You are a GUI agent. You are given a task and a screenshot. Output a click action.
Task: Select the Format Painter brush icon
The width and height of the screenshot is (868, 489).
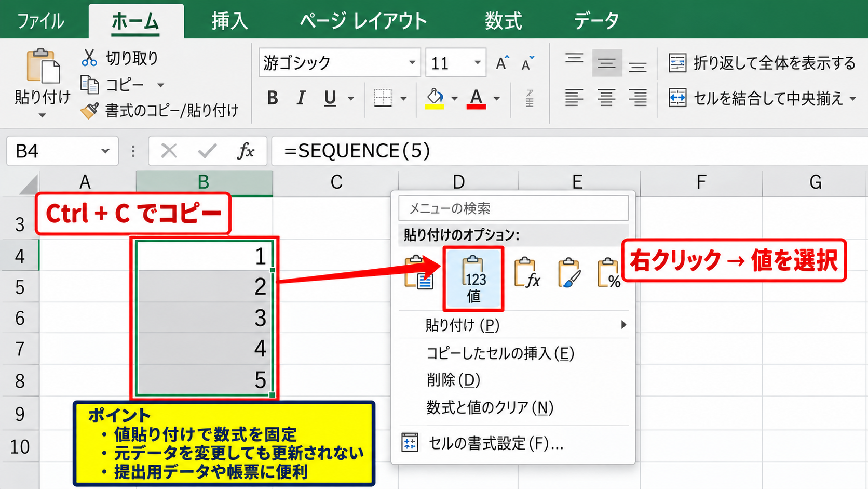click(89, 110)
